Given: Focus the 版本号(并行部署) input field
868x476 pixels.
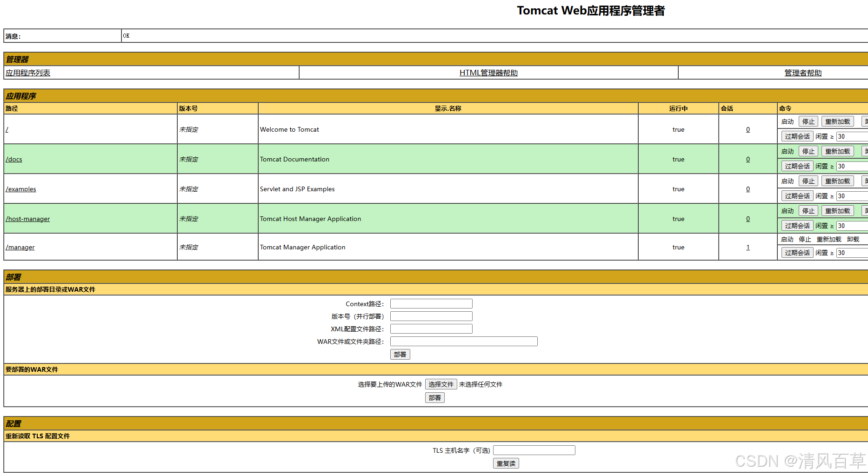Looking at the screenshot, I should tap(431, 316).
